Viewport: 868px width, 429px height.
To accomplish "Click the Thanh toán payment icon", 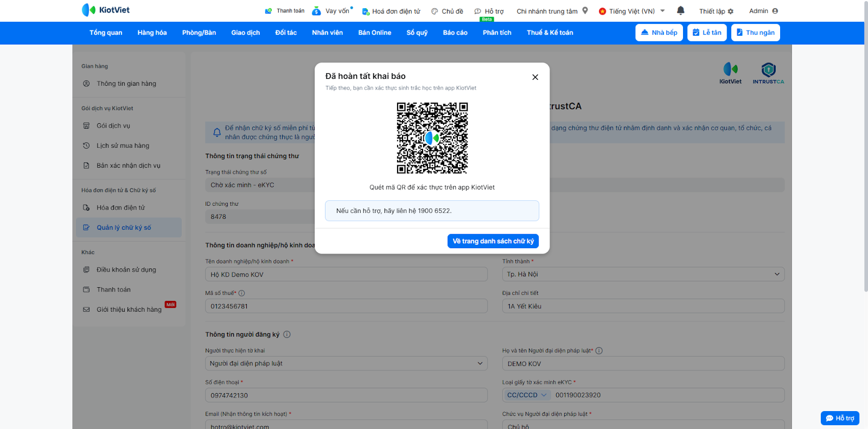I will [269, 11].
